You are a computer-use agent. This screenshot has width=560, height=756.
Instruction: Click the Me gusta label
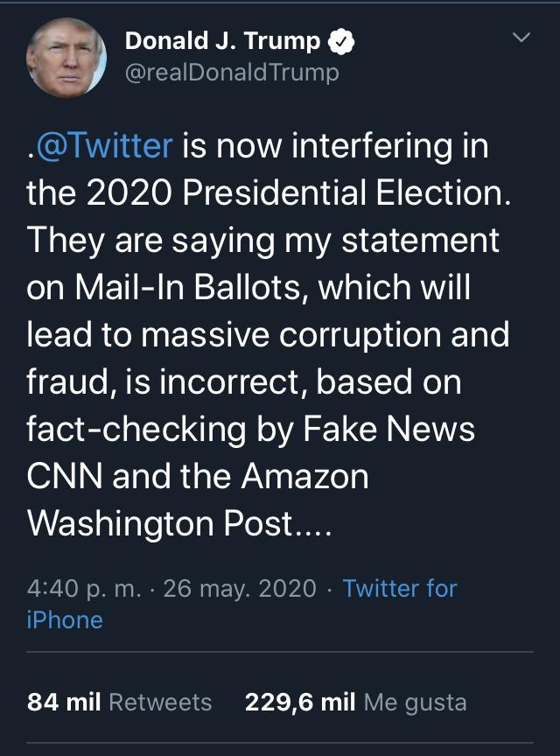pos(416,703)
